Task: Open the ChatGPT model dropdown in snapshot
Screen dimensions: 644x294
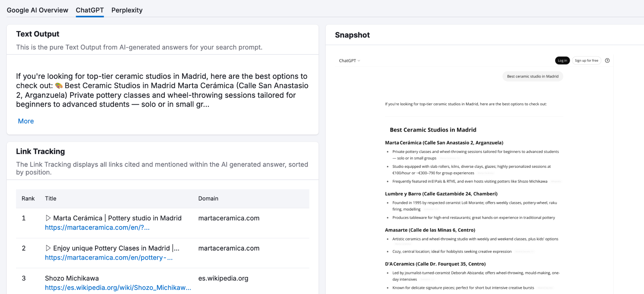Action: 349,61
